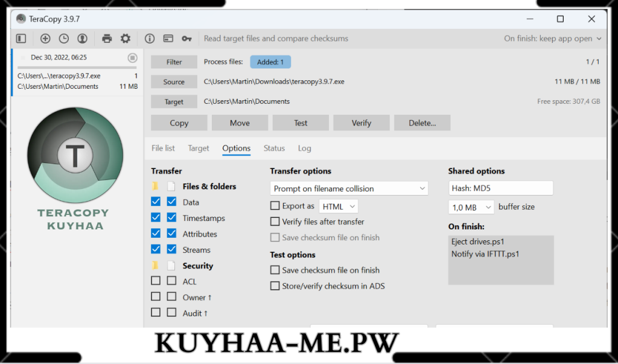618x364 pixels.
Task: Click the job progress bar in sidebar
Action: coord(77,68)
